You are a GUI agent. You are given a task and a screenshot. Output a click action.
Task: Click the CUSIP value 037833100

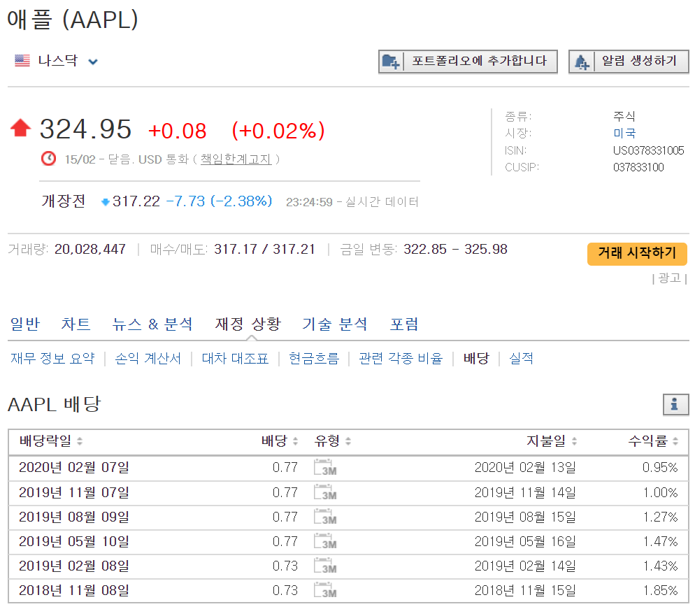[638, 168]
